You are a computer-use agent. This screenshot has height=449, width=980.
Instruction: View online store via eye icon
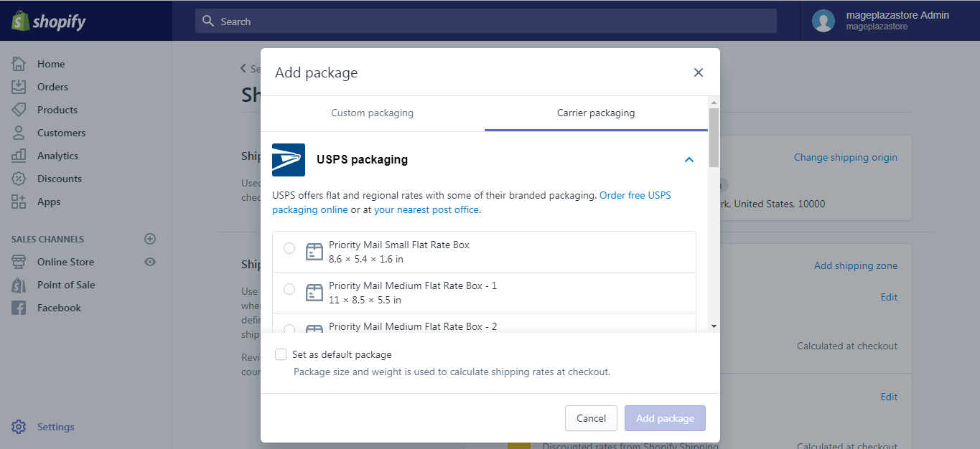(150, 262)
